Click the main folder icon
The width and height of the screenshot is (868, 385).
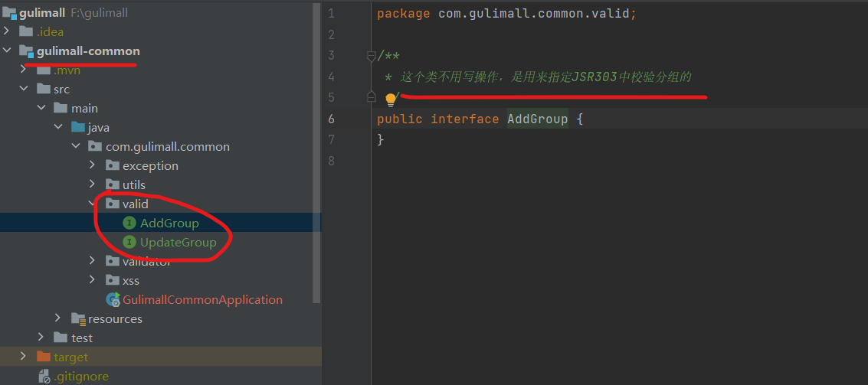pyautogui.click(x=61, y=109)
